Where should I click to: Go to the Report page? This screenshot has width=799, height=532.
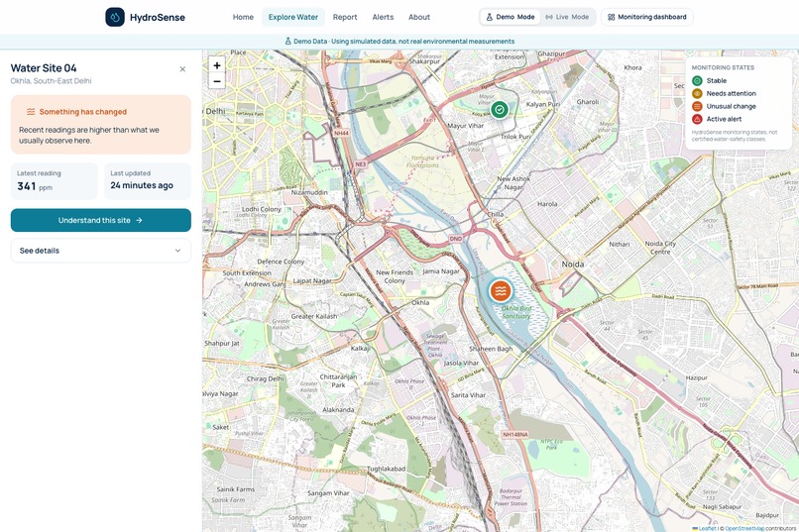tap(345, 17)
